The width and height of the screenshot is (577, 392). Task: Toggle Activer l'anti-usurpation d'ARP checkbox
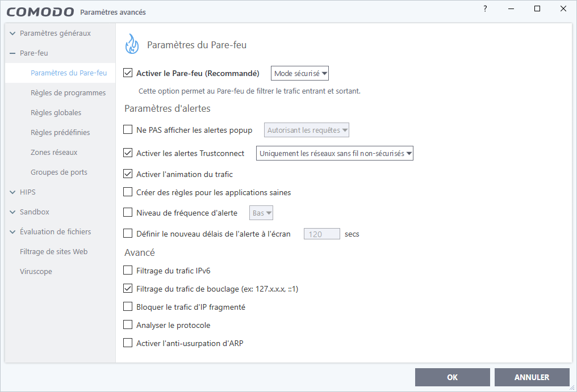click(x=128, y=343)
